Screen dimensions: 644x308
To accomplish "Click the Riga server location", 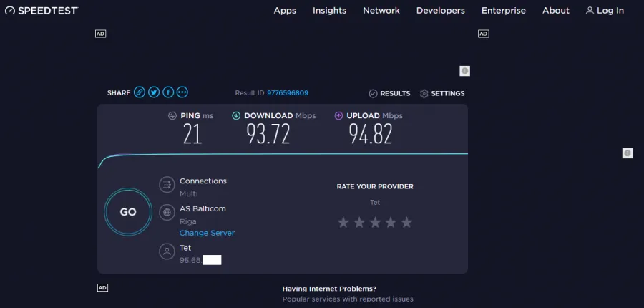I will pos(188,221).
